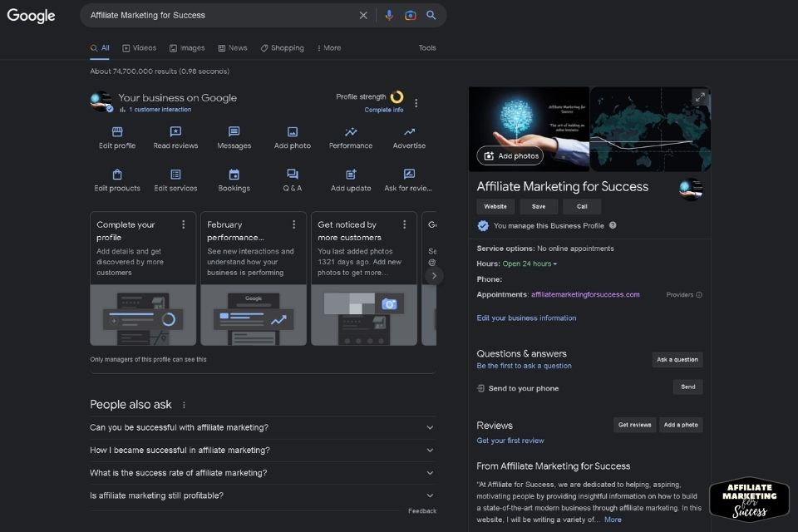Switch to the Shopping tab
The height and width of the screenshot is (532, 798).
tap(282, 48)
